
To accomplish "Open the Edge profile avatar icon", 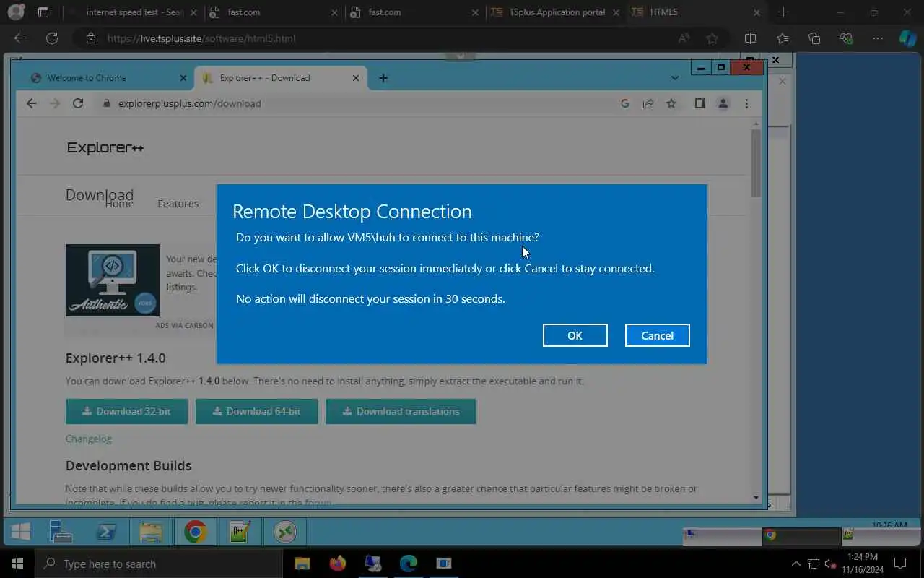I will [x=15, y=12].
